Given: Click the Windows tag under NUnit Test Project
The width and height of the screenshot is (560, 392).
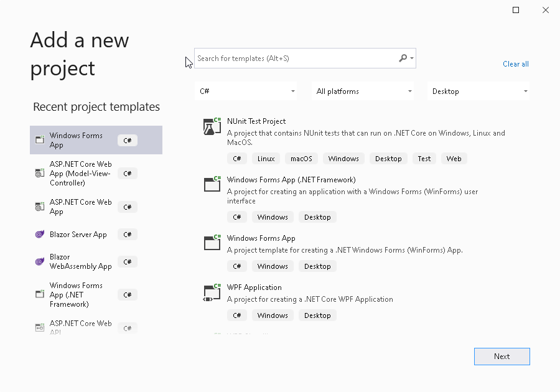Looking at the screenshot, I should click(x=343, y=159).
